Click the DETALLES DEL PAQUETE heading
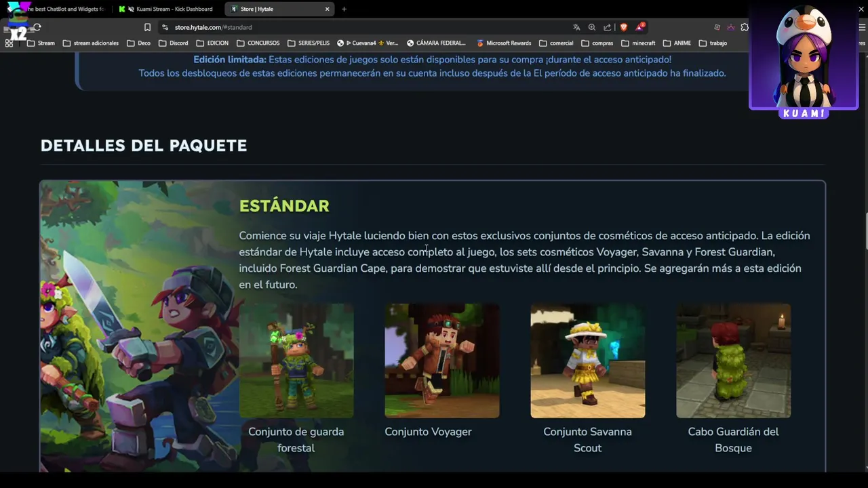The width and height of the screenshot is (868, 488). coord(144,146)
